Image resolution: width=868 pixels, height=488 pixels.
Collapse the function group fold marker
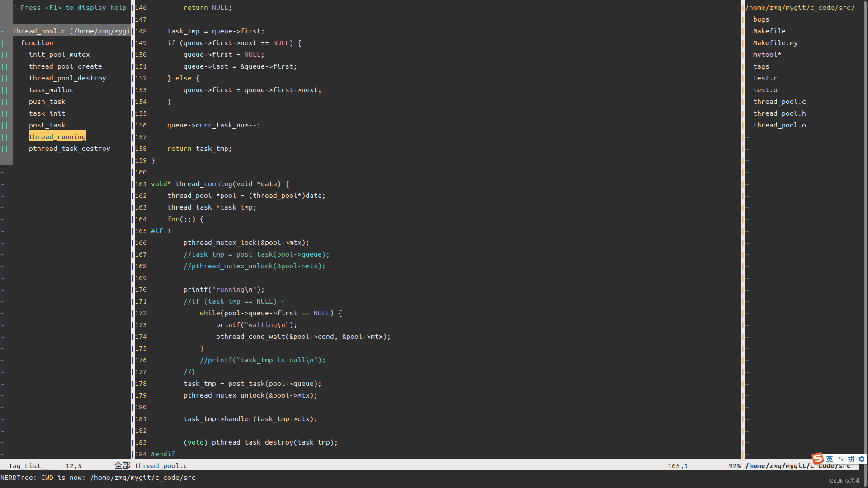[5, 43]
